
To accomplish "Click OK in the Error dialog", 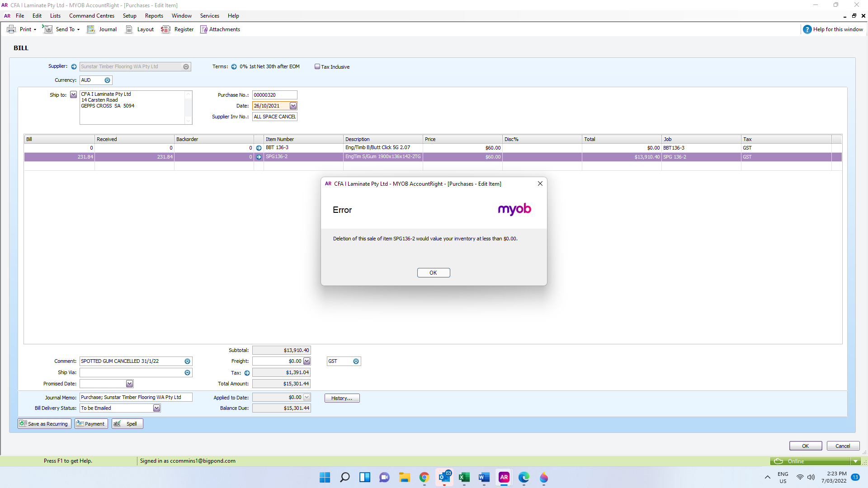I will coord(433,273).
